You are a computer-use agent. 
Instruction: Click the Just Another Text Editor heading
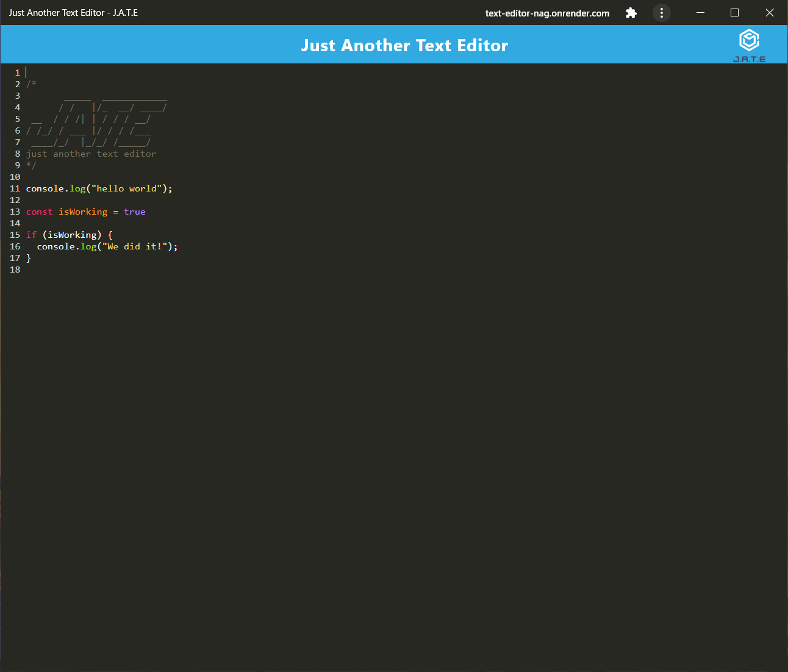click(404, 45)
